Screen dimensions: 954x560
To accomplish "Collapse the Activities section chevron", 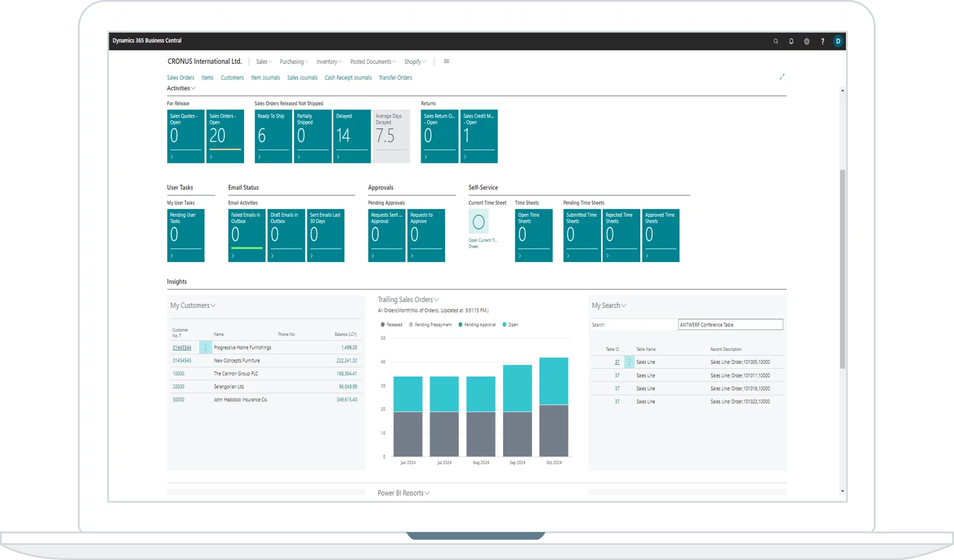I will pyautogui.click(x=193, y=88).
